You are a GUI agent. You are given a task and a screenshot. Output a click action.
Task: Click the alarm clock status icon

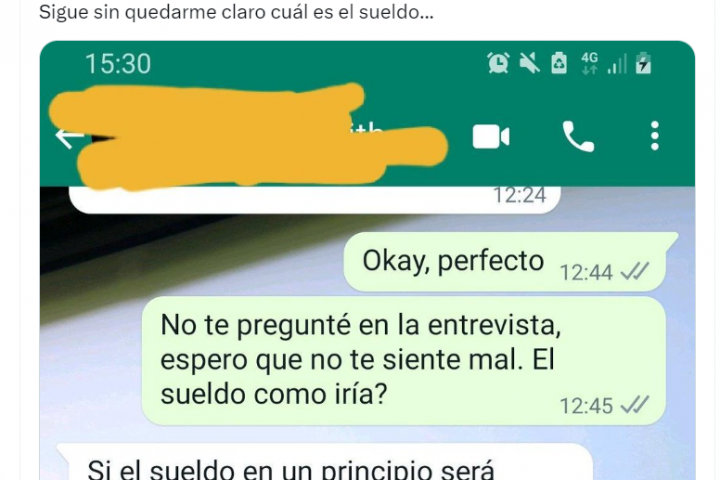tap(499, 63)
